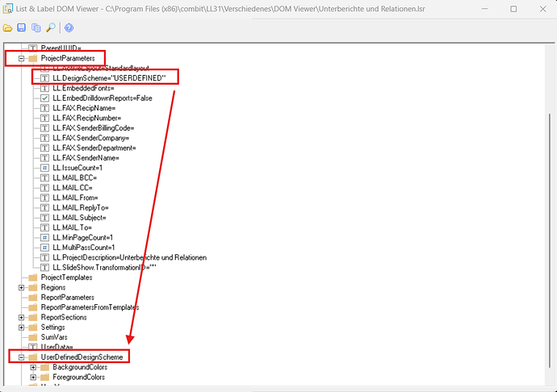Select the LL.MultiPassCount=1 entry text

84,247
